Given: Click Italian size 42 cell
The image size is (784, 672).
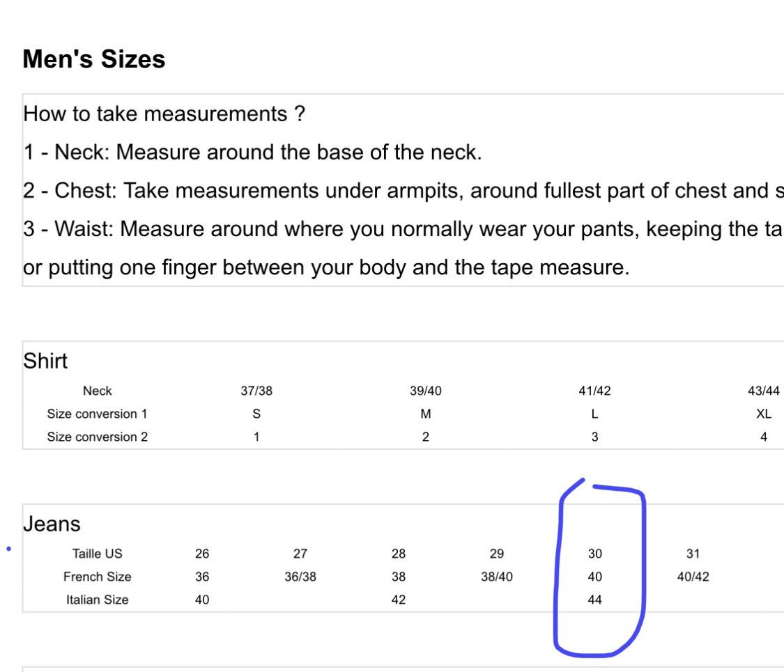Looking at the screenshot, I should pos(399,600).
